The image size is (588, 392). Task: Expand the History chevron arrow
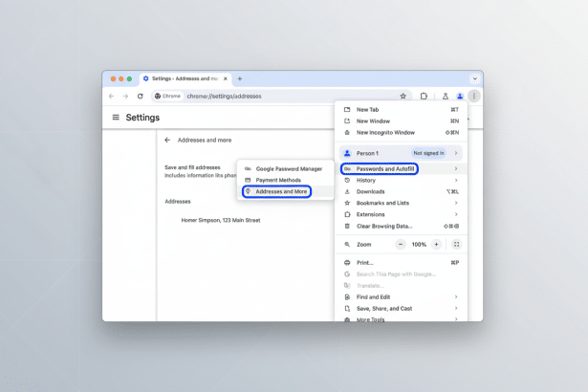pyautogui.click(x=456, y=181)
